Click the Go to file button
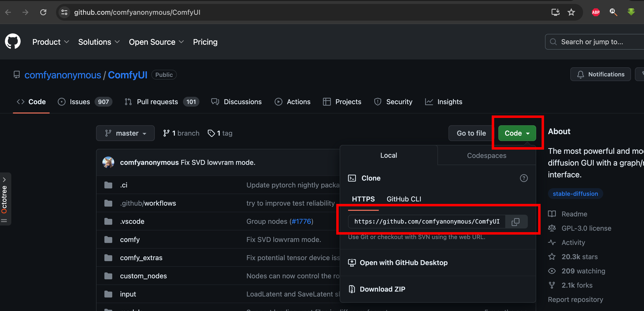Image resolution: width=644 pixels, height=311 pixels. [x=471, y=133]
